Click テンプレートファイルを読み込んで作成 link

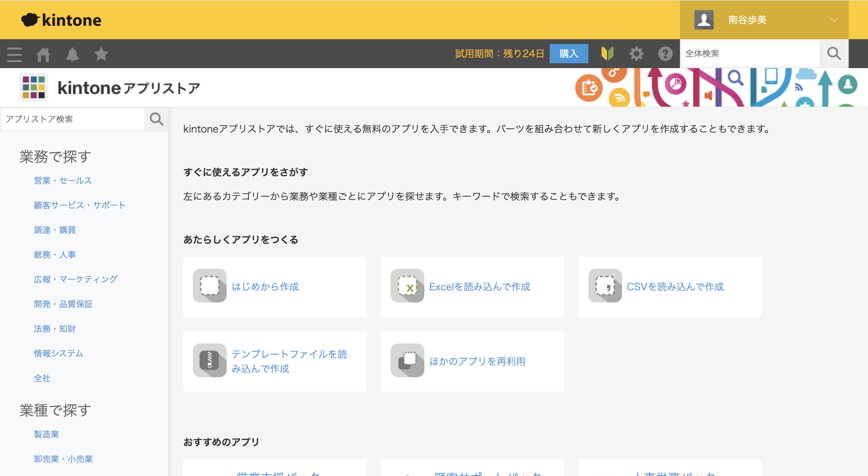(289, 361)
